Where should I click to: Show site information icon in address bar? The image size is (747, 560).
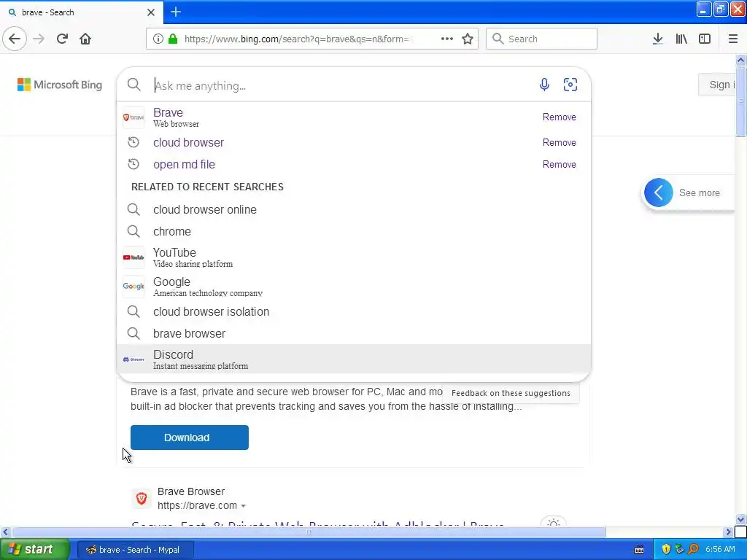[158, 39]
